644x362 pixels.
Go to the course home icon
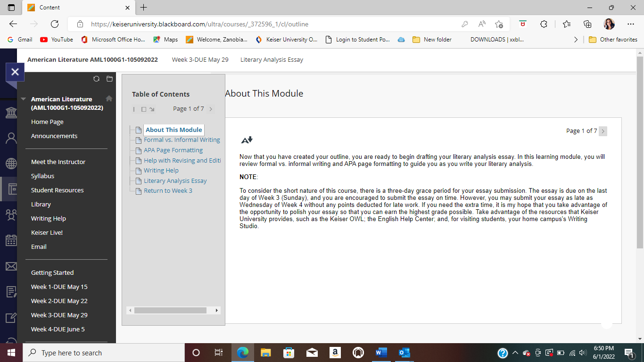(x=109, y=99)
